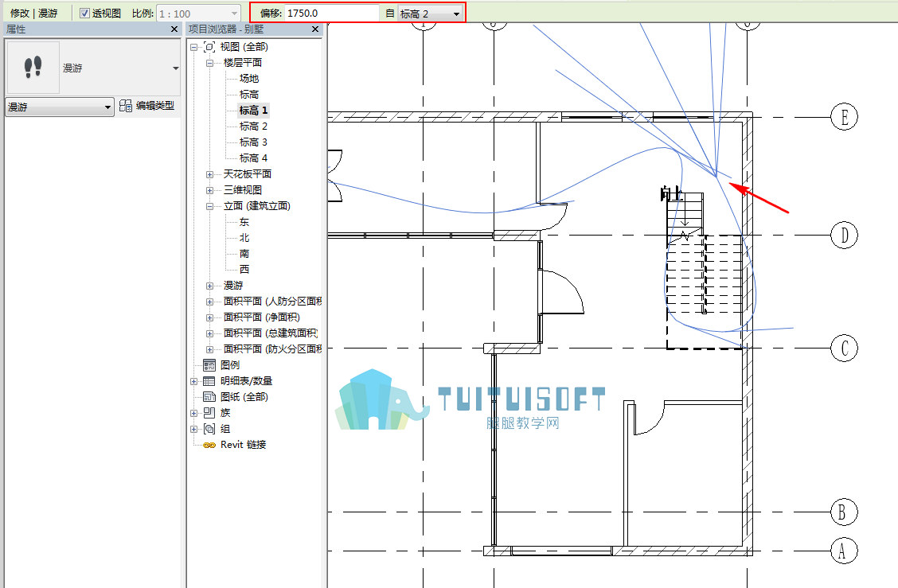Select grid bubble E
This screenshot has height=588, width=898.
(844, 118)
